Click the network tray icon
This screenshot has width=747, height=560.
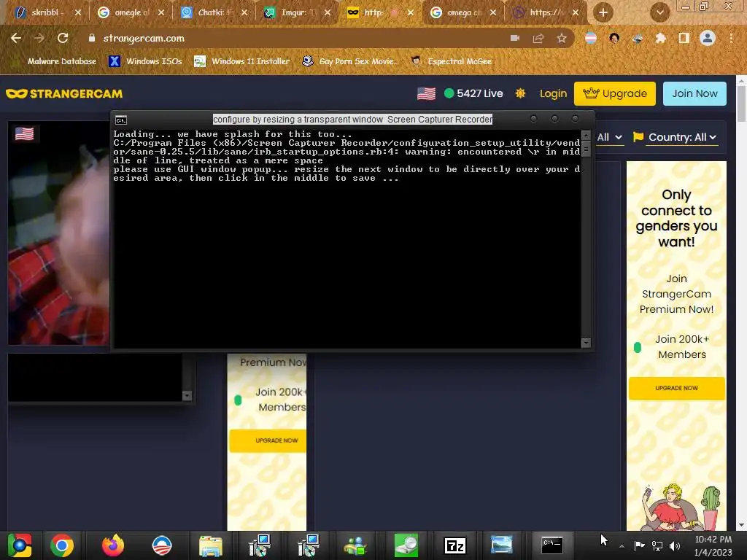click(x=657, y=545)
